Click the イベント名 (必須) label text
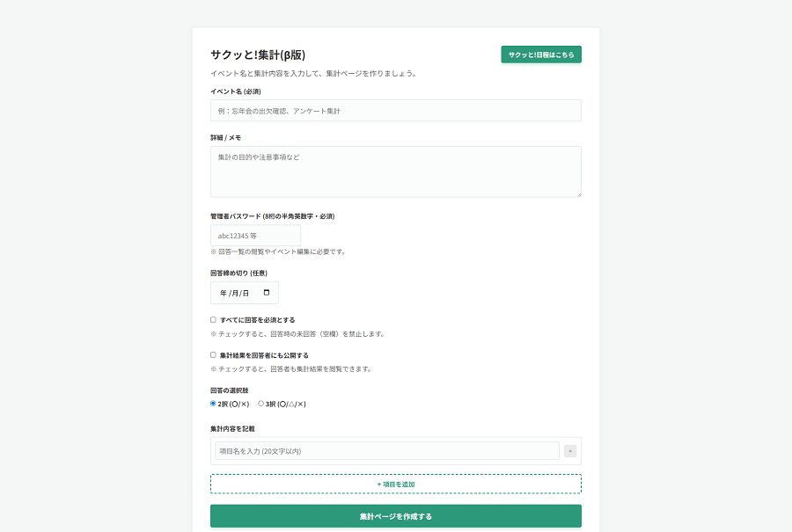This screenshot has height=532, width=792. 235,91
